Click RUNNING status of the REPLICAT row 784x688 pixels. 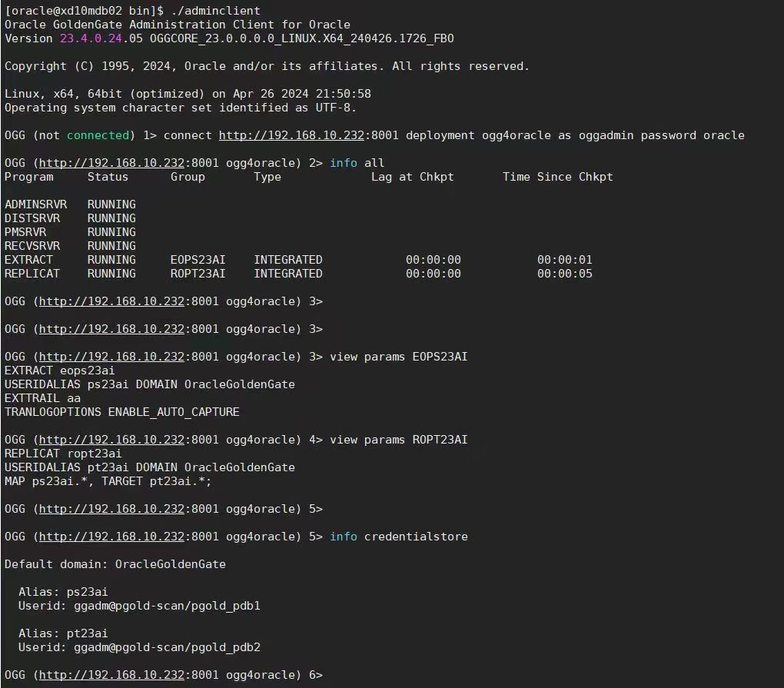(x=111, y=274)
